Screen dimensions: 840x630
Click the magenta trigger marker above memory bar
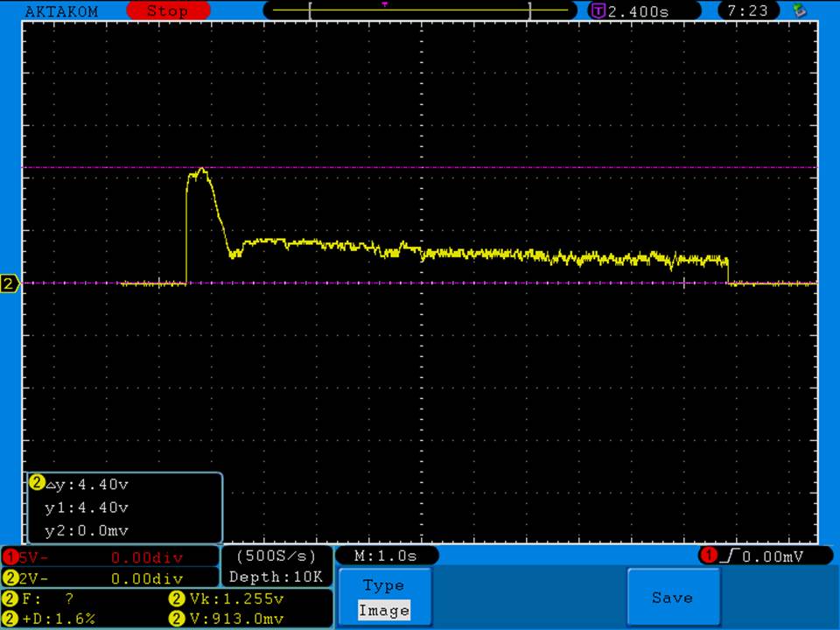pos(385,3)
